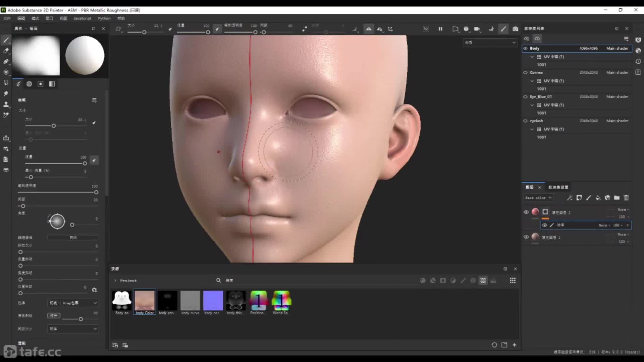
Task: Delete the selected layer with trash icon
Action: pyautogui.click(x=626, y=198)
